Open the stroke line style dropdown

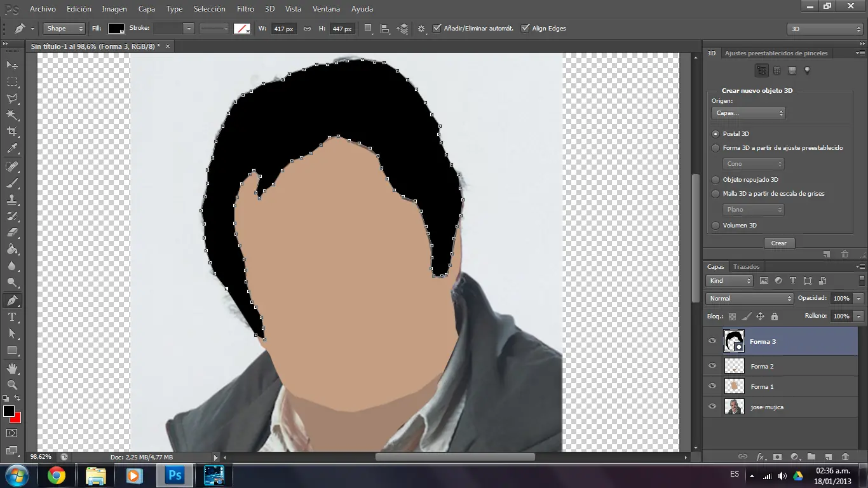[x=214, y=29]
